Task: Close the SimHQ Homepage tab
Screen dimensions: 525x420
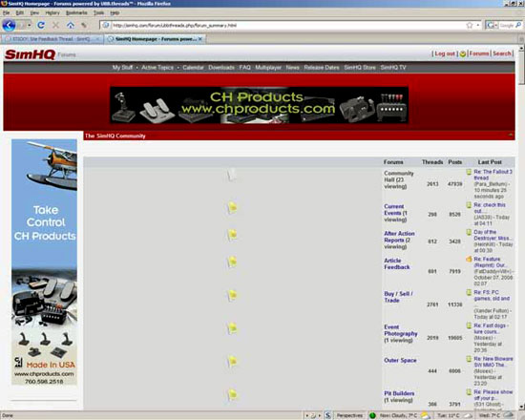Action: pos(200,39)
